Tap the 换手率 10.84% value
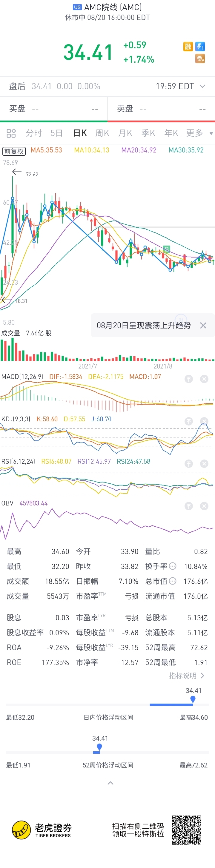This screenshot has width=215, height=868. (196, 566)
